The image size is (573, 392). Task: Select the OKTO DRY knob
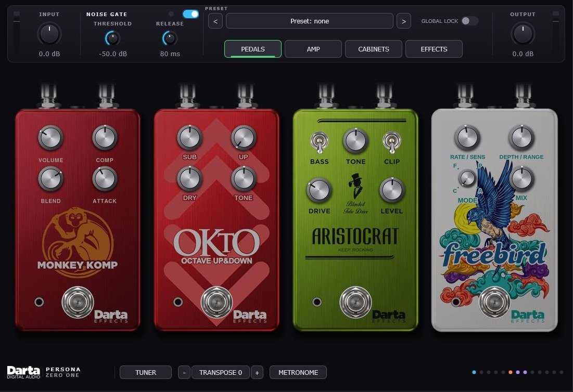pos(189,178)
